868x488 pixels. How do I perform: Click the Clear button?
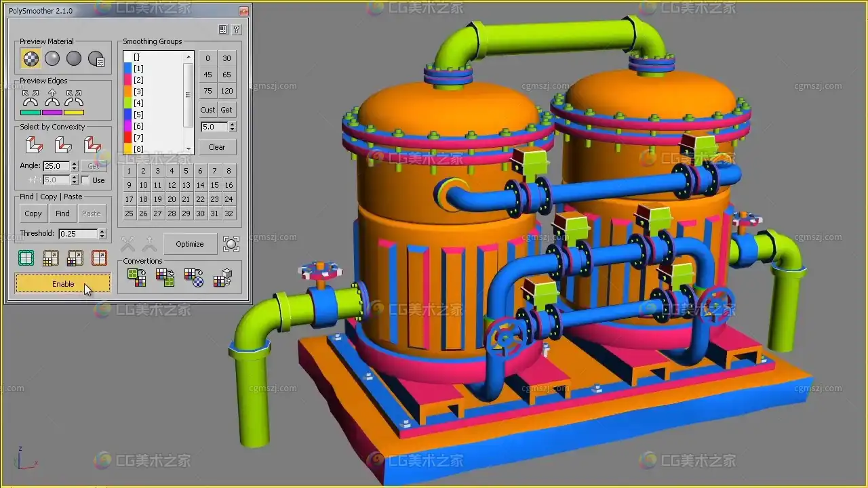(217, 147)
